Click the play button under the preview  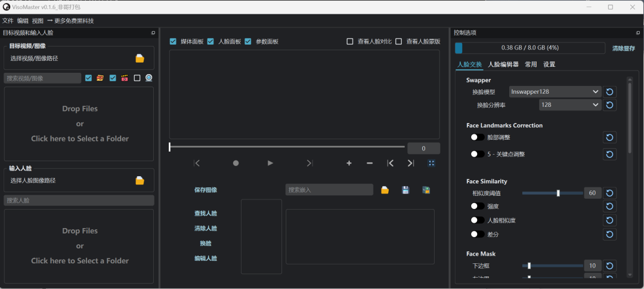click(270, 163)
